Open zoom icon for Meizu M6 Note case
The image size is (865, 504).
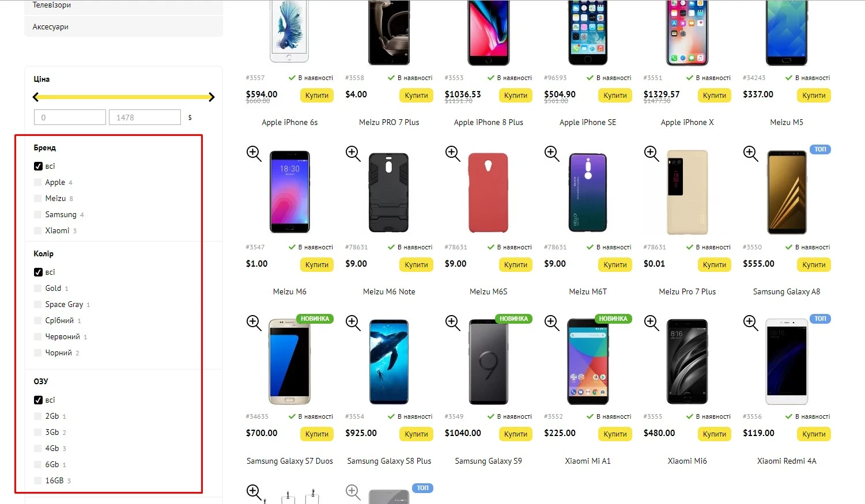[353, 153]
